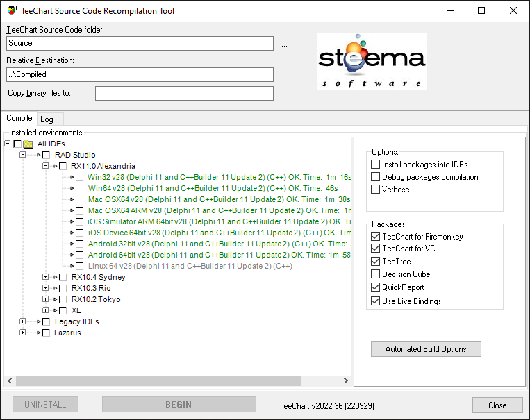Check the Legacy IDEs checkbox

47,321
